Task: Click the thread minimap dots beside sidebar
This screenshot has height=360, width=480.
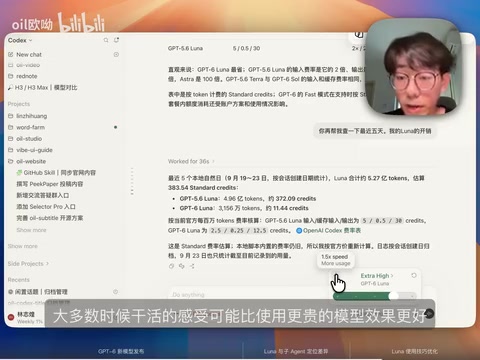Action: tap(132, 181)
